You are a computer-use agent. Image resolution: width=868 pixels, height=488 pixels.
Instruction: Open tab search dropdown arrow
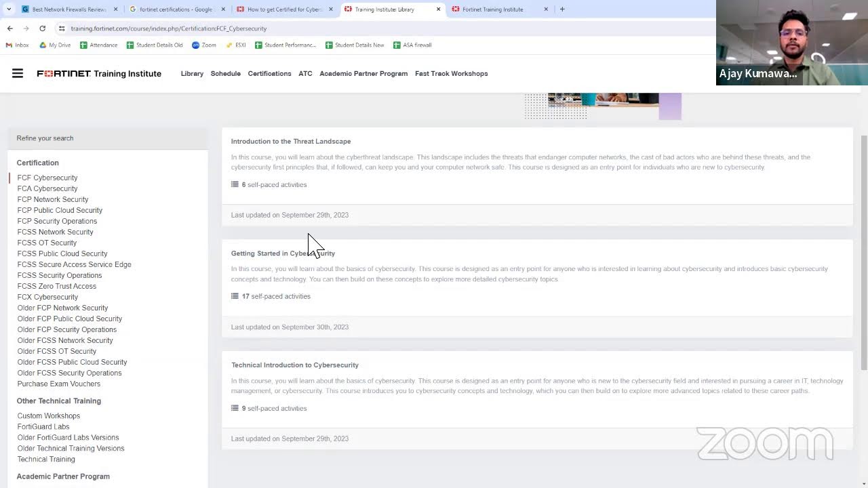[x=9, y=9]
